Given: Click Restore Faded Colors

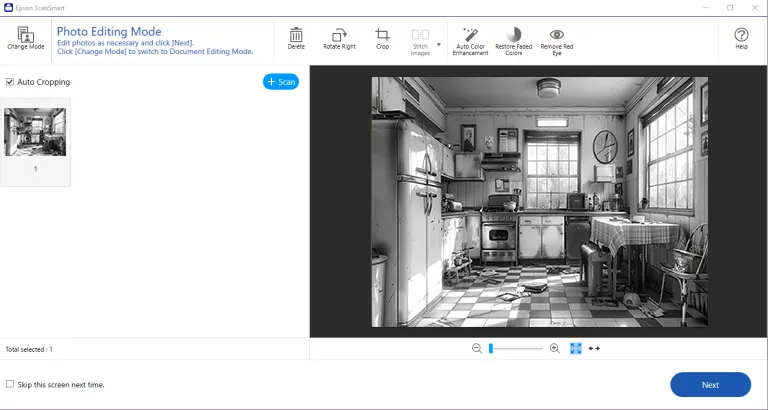Looking at the screenshot, I should [x=513, y=42].
